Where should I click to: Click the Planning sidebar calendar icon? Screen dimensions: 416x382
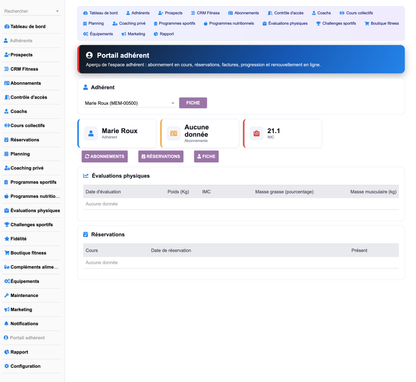coord(6,154)
